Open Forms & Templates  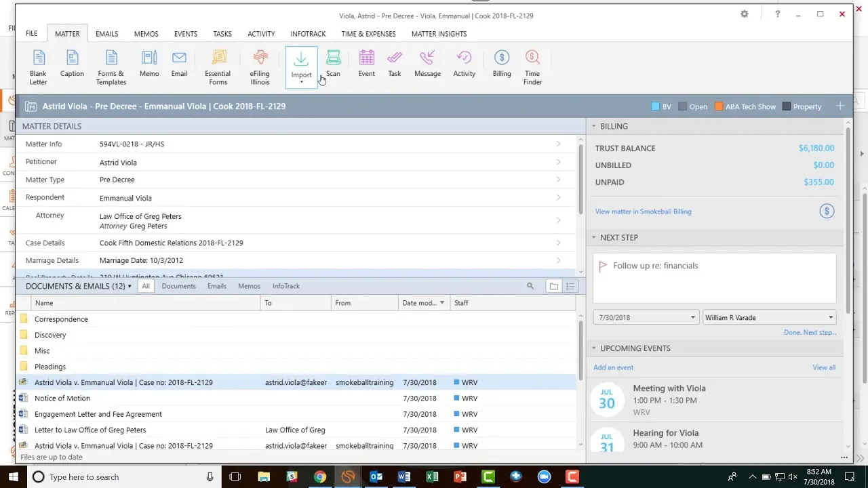pos(111,64)
